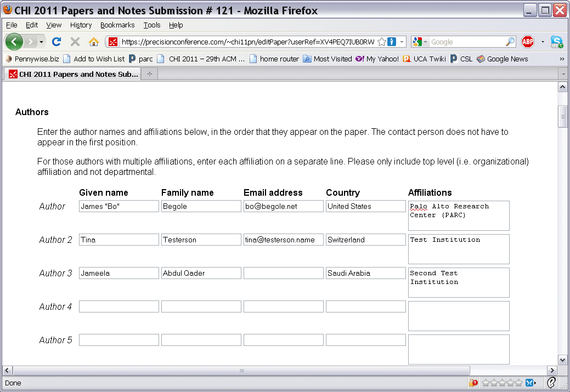Click the Stop loading X icon

click(75, 42)
